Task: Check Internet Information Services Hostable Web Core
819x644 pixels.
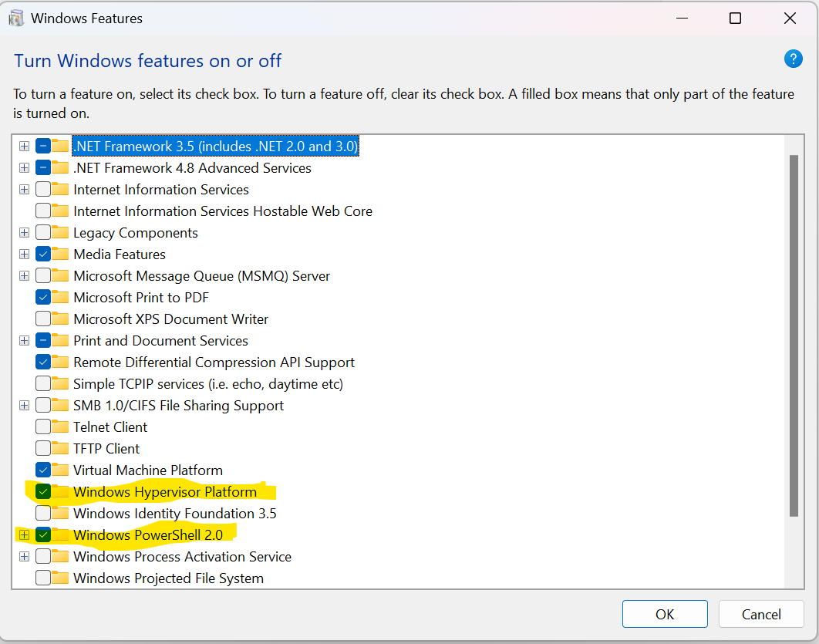Action: [43, 211]
